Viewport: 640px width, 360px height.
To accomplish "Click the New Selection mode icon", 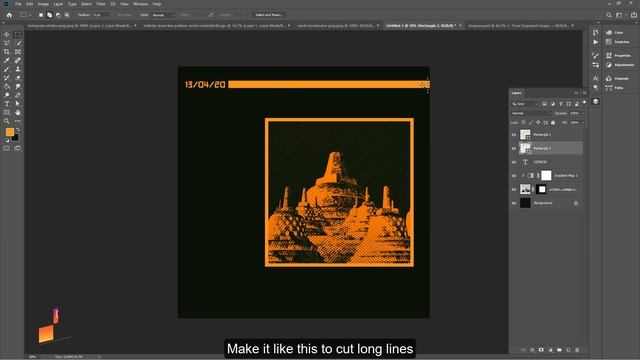I will point(41,15).
